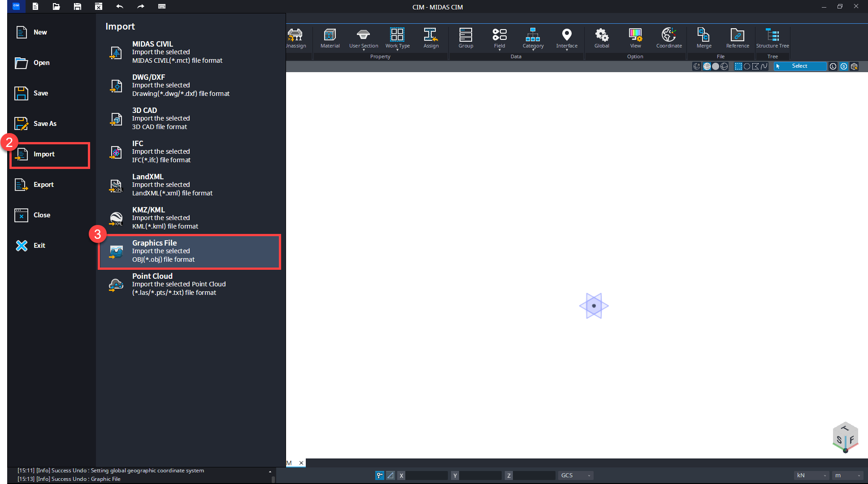
Task: Click the Coordinate option icon
Action: pyautogui.click(x=669, y=38)
